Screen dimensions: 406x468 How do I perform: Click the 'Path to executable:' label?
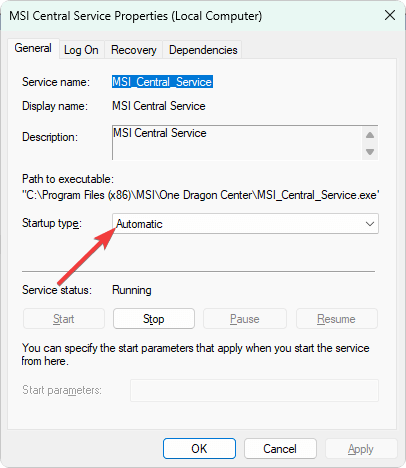(68, 179)
